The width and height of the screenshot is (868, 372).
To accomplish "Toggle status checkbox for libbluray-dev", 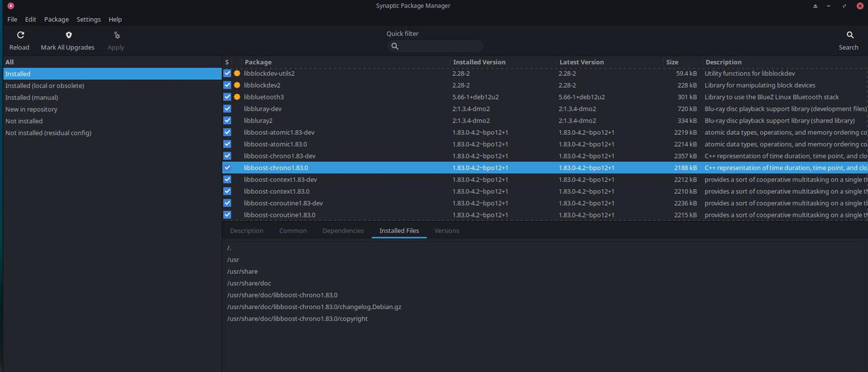I will (227, 109).
